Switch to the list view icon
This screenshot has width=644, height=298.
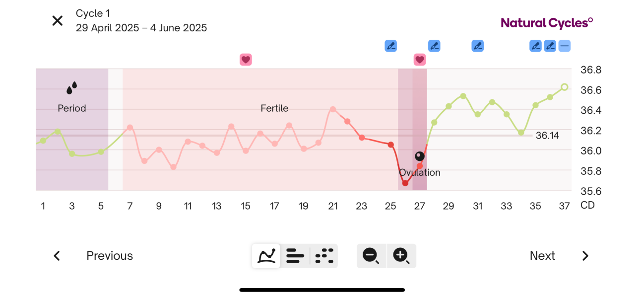pos(295,256)
